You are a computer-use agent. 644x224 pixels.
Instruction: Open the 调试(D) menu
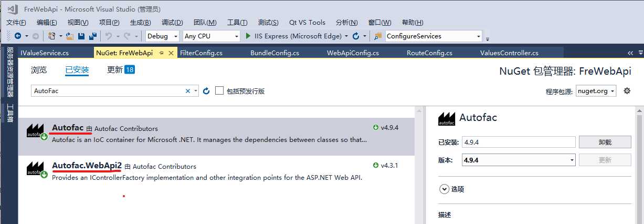point(172,22)
